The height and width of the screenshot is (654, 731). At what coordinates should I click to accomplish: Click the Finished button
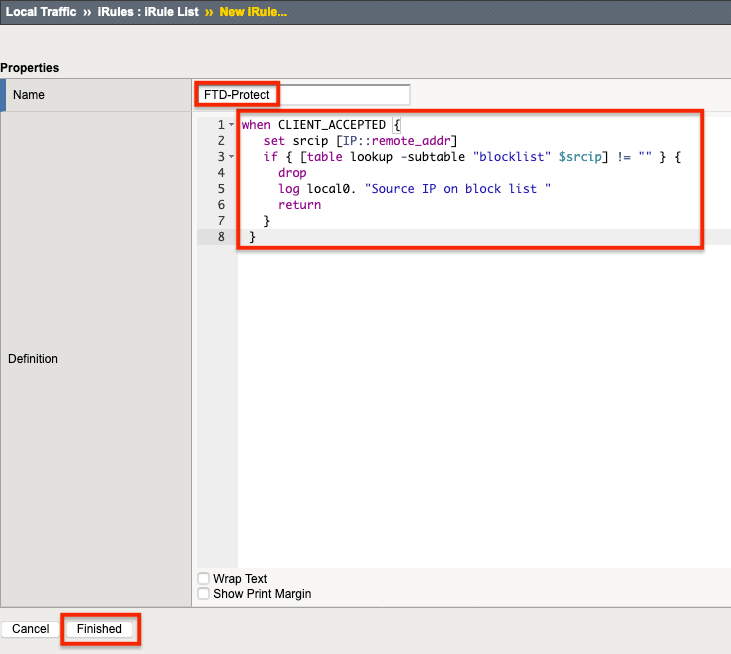[x=99, y=629]
